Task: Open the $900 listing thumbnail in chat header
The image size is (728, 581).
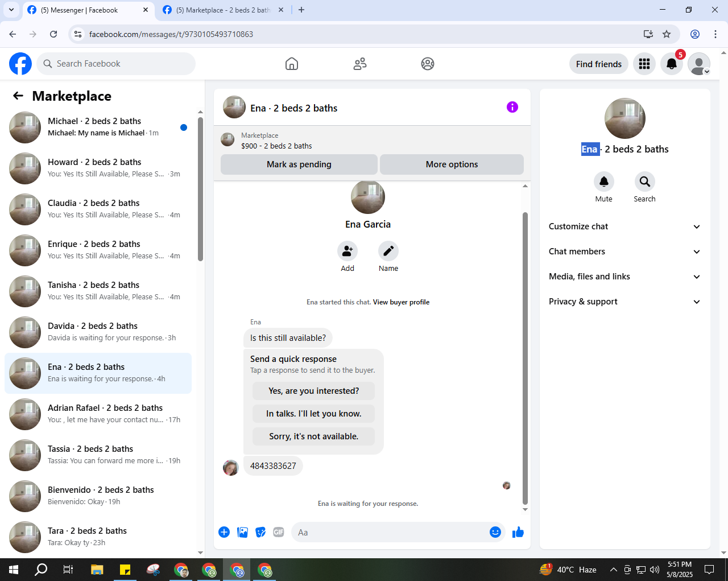Action: pos(227,140)
